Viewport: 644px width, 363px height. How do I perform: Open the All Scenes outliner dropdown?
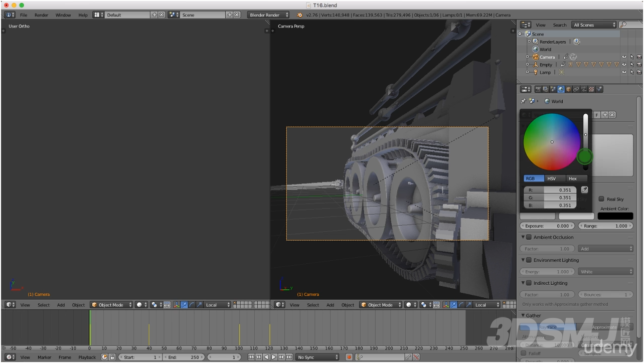click(x=594, y=25)
